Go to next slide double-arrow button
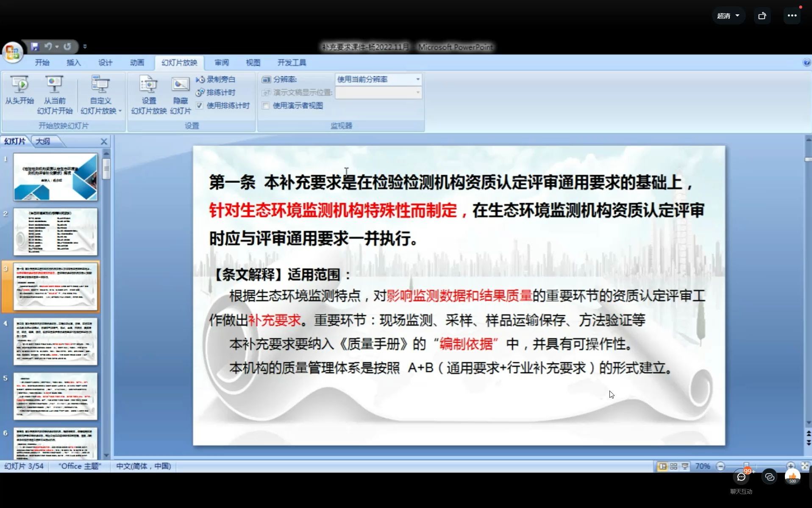The width and height of the screenshot is (812, 508). click(x=808, y=442)
